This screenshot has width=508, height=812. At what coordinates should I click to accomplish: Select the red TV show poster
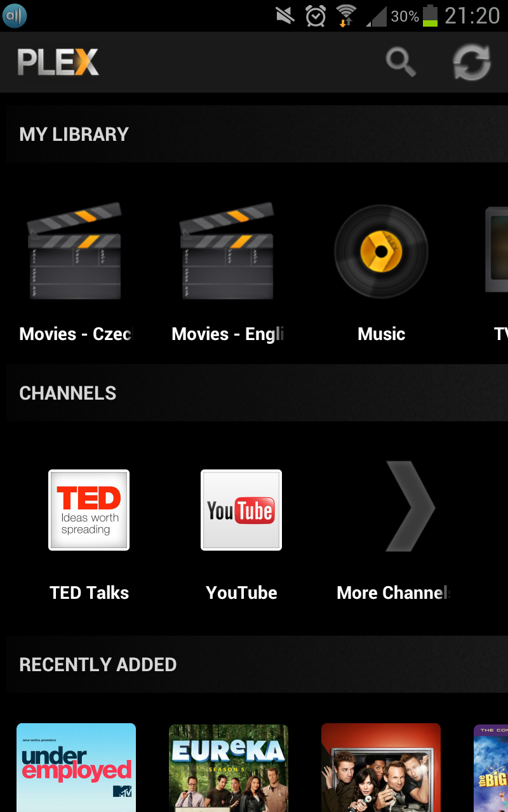coord(381,768)
